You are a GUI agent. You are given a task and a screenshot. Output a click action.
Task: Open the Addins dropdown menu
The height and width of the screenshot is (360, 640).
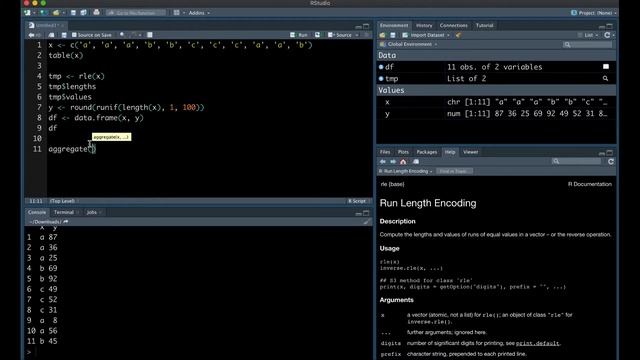pos(199,13)
